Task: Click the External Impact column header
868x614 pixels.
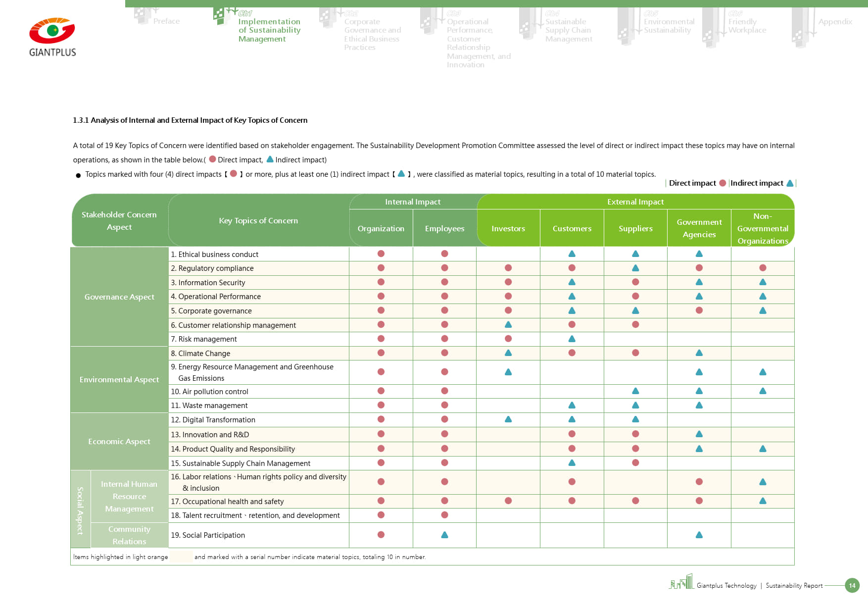Action: coord(635,202)
